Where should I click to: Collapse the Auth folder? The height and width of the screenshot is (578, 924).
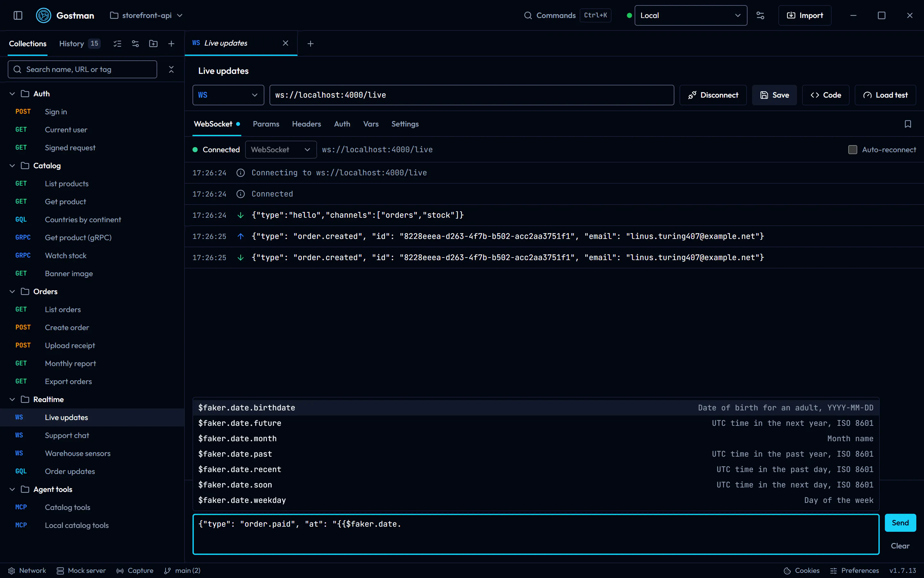[12, 94]
